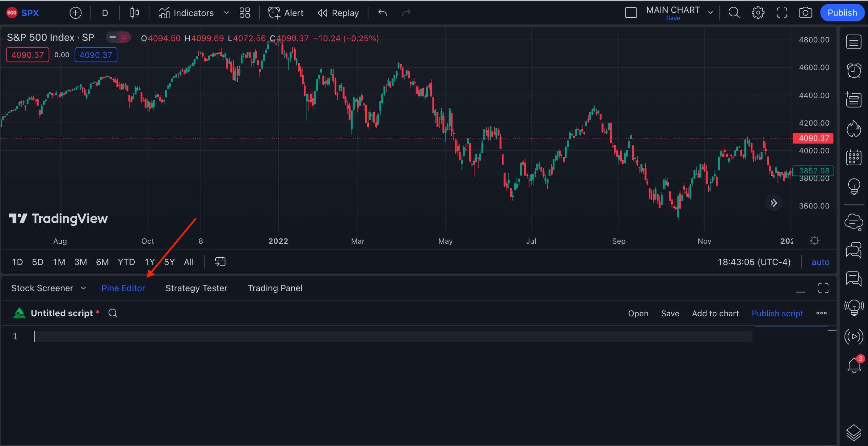The height and width of the screenshot is (446, 868).
Task: Click the red 4090.37 sell price button
Action: 28,55
